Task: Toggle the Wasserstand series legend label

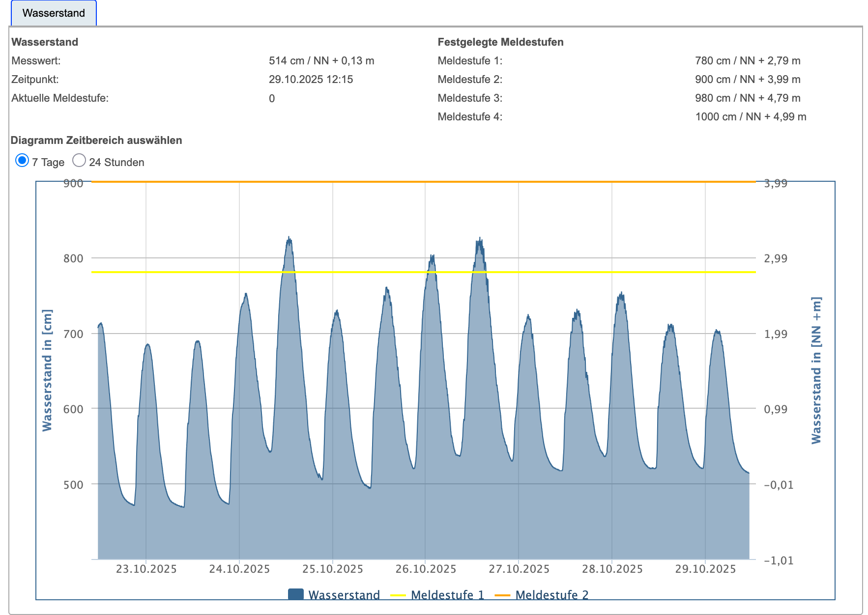Action: click(x=344, y=595)
